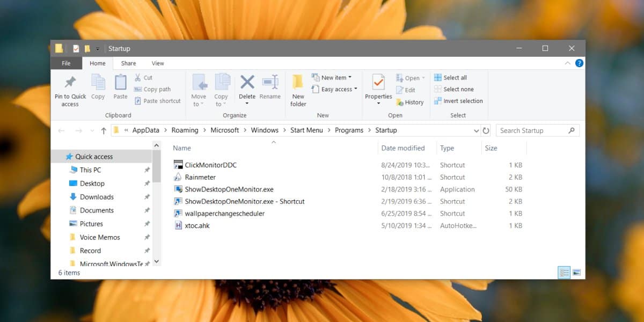The height and width of the screenshot is (322, 644).
Task: Click the search magnifier icon
Action: point(572,130)
